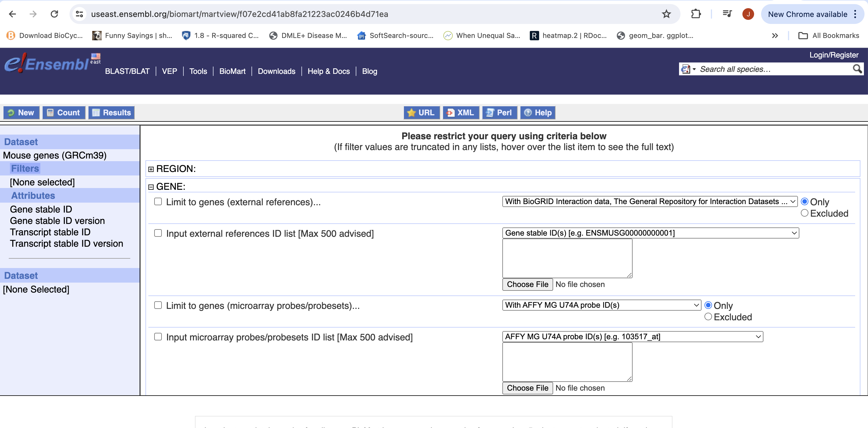Screen dimensions: 868x428
Task: Expand the REGION filter section
Action: 151,169
